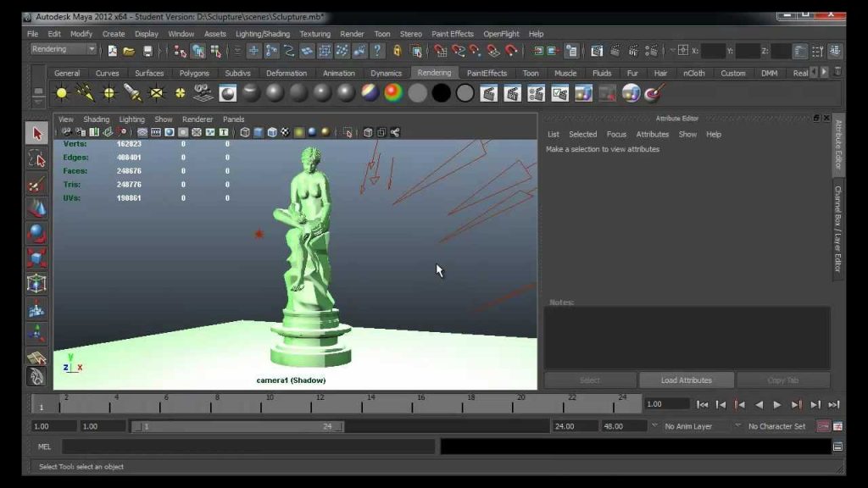
Task: Select the Paint Selection brush tool
Action: click(x=36, y=184)
